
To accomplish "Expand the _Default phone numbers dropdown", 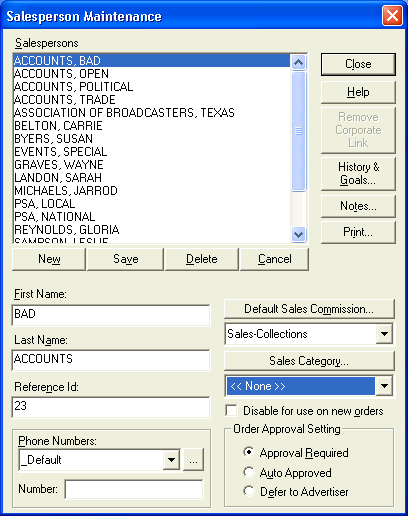I will [172, 460].
